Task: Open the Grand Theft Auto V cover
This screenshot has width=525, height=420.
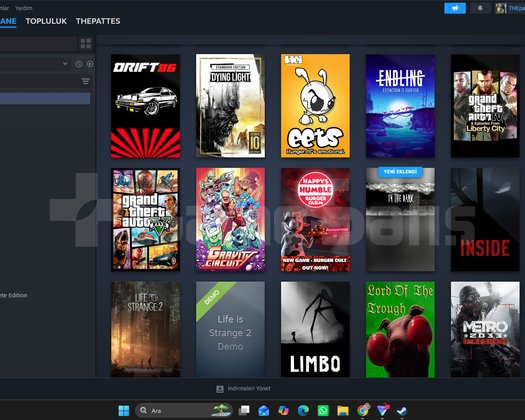Action: [x=145, y=220]
